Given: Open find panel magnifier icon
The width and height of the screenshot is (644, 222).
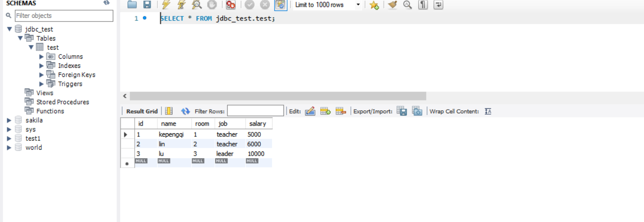Looking at the screenshot, I should [408, 5].
